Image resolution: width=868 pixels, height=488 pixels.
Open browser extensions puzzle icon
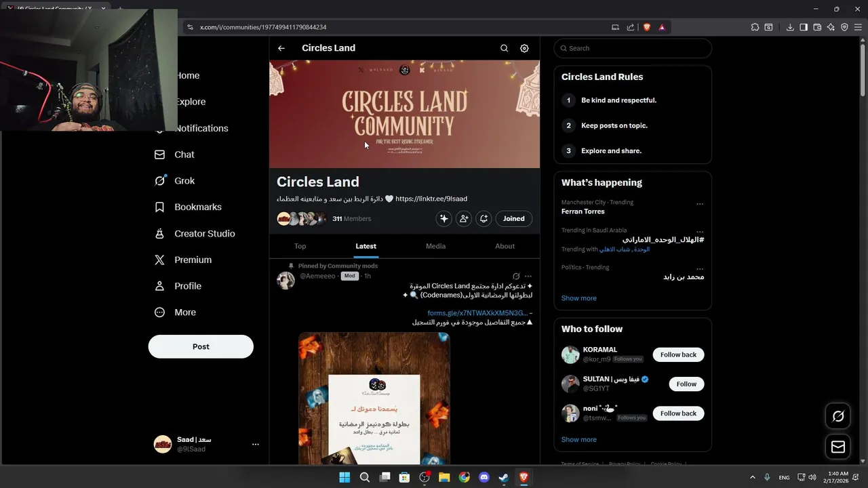coord(755,27)
